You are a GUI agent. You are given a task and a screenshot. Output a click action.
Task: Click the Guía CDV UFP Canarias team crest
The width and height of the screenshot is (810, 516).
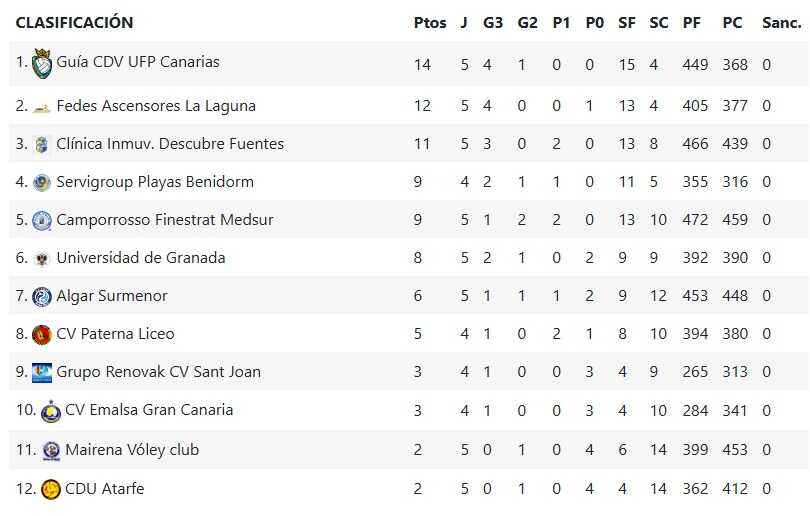click(x=42, y=65)
